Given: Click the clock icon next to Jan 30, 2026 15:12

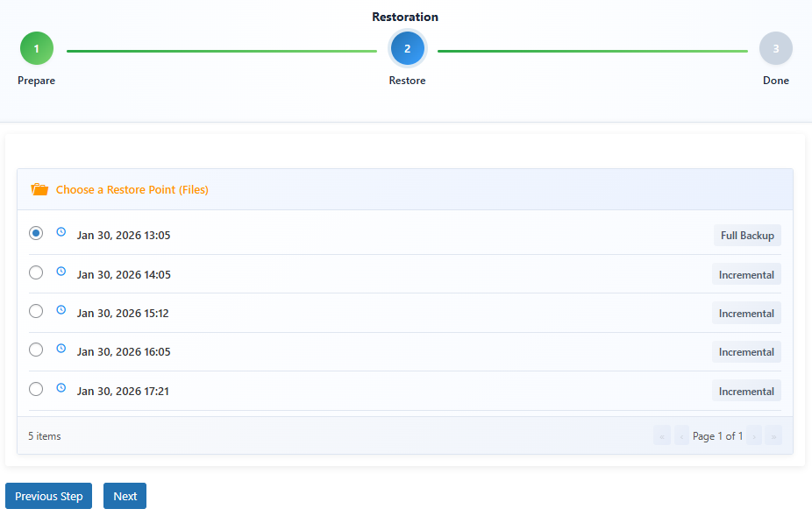Looking at the screenshot, I should pyautogui.click(x=61, y=309).
